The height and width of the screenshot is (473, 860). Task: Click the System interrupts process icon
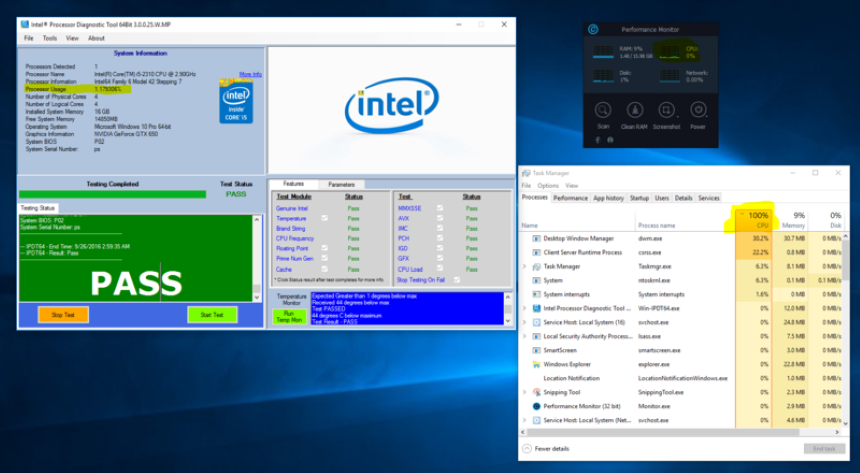536,295
